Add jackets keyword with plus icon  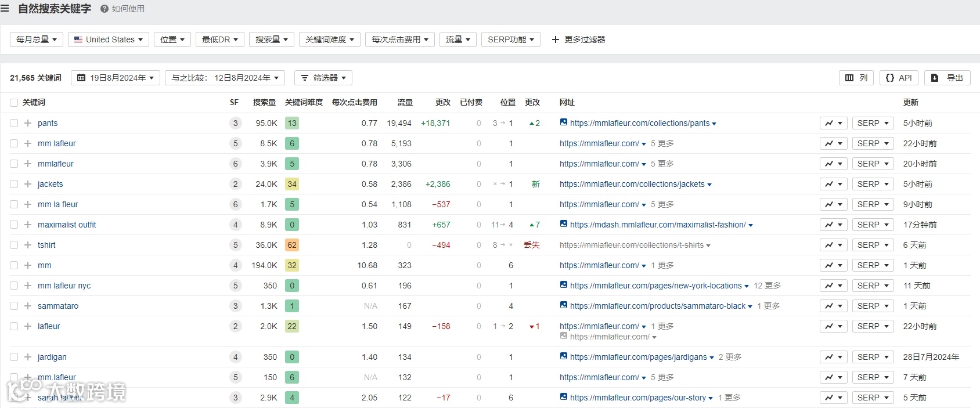click(28, 184)
